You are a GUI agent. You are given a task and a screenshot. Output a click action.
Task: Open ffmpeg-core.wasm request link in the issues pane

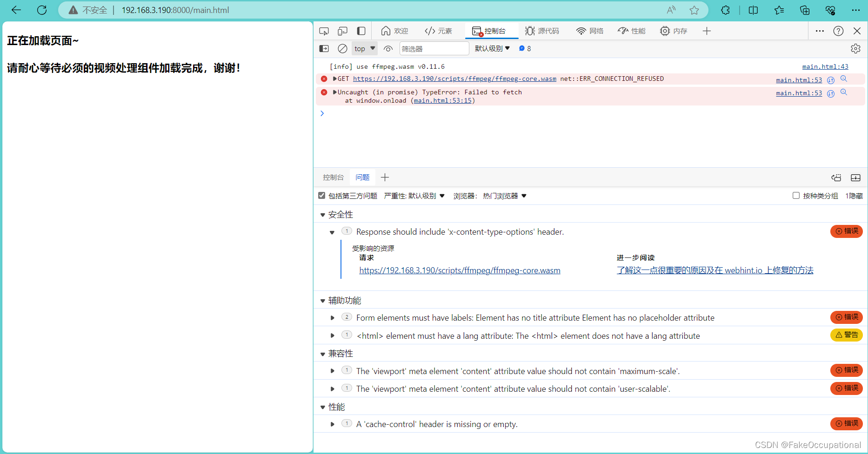click(460, 270)
